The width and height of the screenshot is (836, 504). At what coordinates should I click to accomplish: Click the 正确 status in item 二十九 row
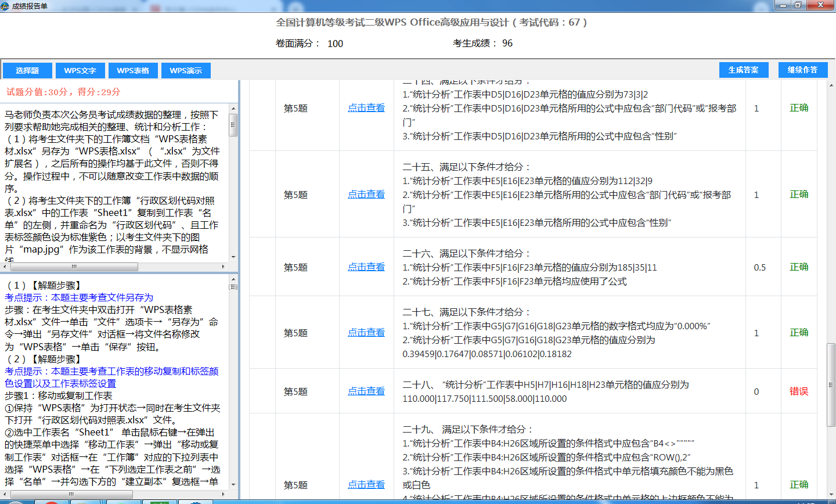(x=799, y=484)
